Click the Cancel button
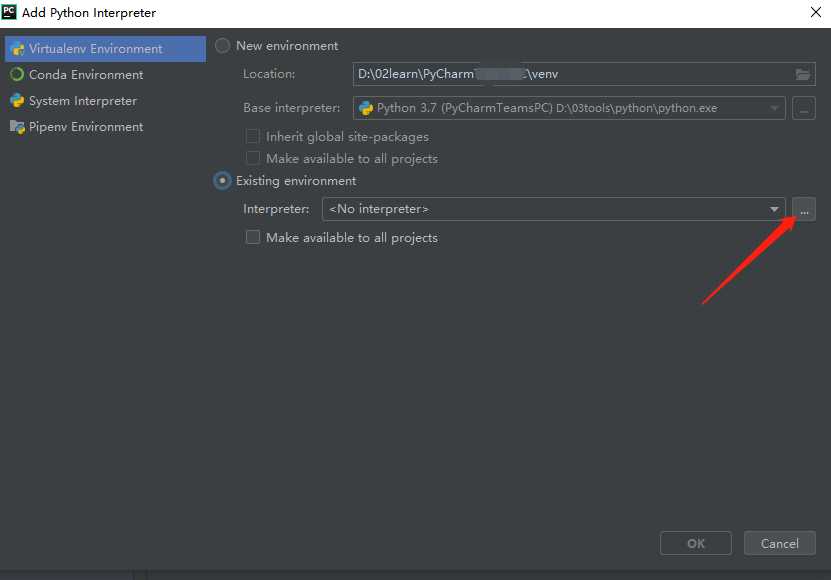 coord(780,543)
